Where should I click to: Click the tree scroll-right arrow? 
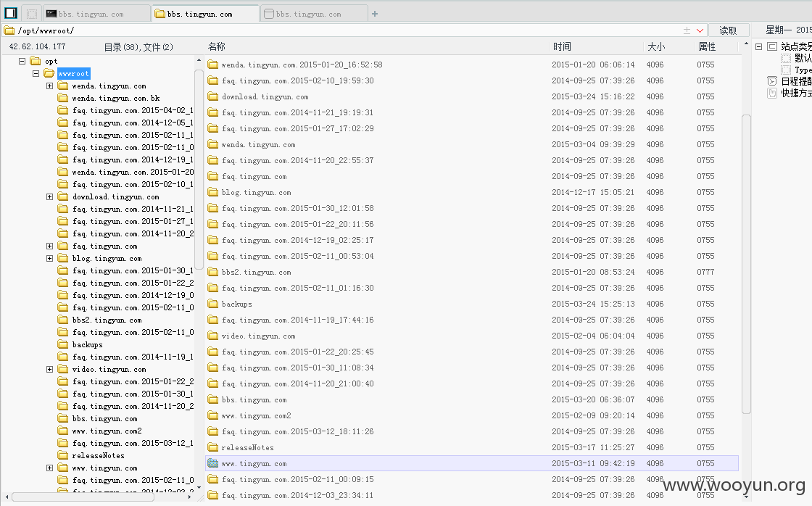click(x=189, y=497)
